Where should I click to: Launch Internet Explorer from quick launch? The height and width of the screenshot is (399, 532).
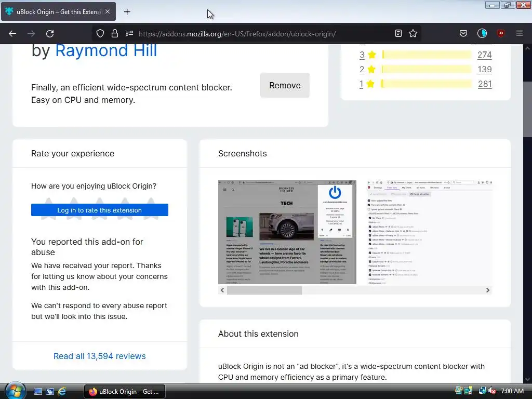click(62, 392)
